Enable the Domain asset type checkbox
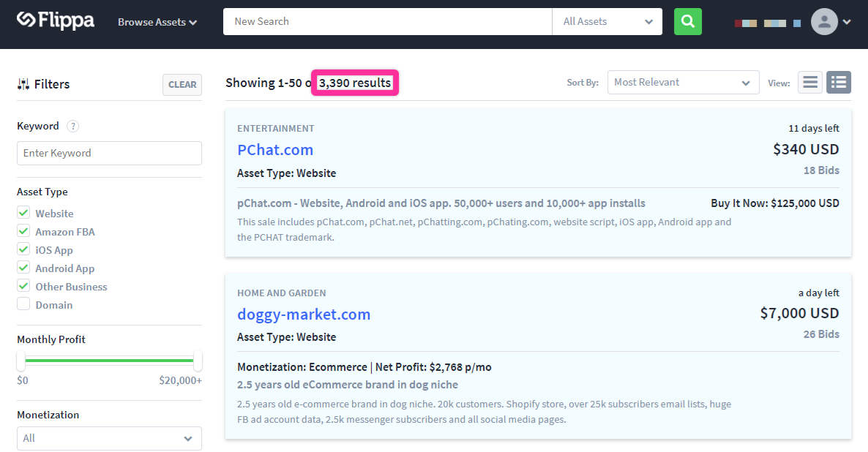 coord(24,305)
